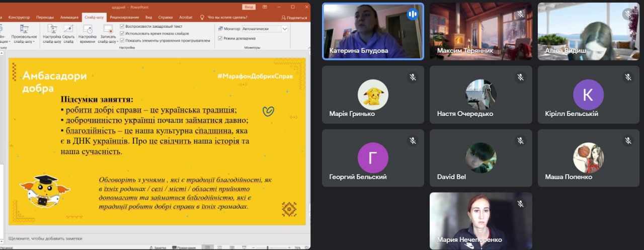Uncheck 'Использовать время показа слайдов'
Image resolution: width=644 pixels, height=250 pixels.
[122, 33]
